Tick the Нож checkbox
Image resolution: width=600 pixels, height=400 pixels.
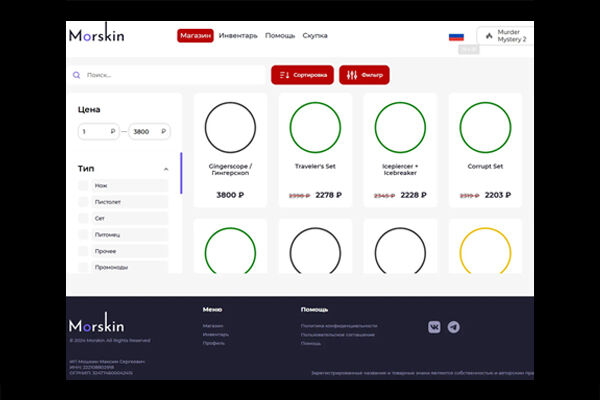[83, 186]
